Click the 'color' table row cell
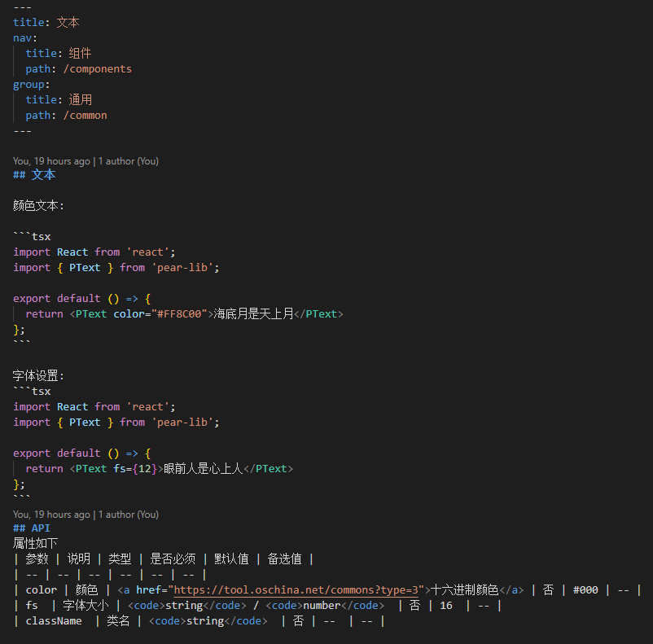 tap(42, 589)
